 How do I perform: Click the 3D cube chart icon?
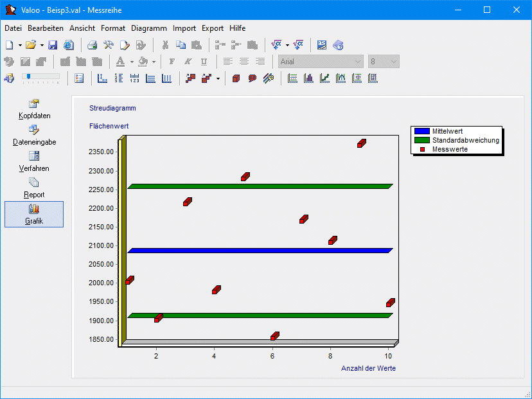tap(236, 78)
